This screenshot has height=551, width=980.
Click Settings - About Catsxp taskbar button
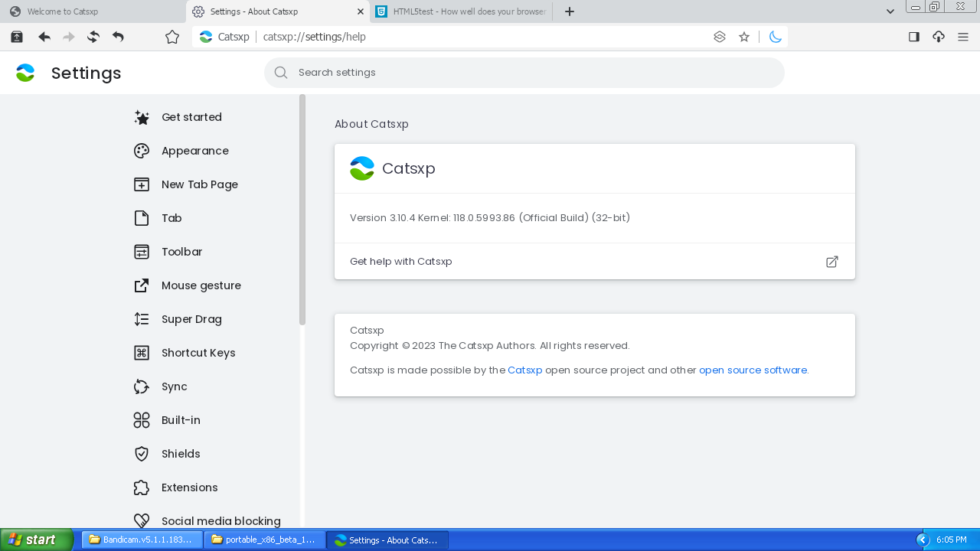pyautogui.click(x=387, y=540)
